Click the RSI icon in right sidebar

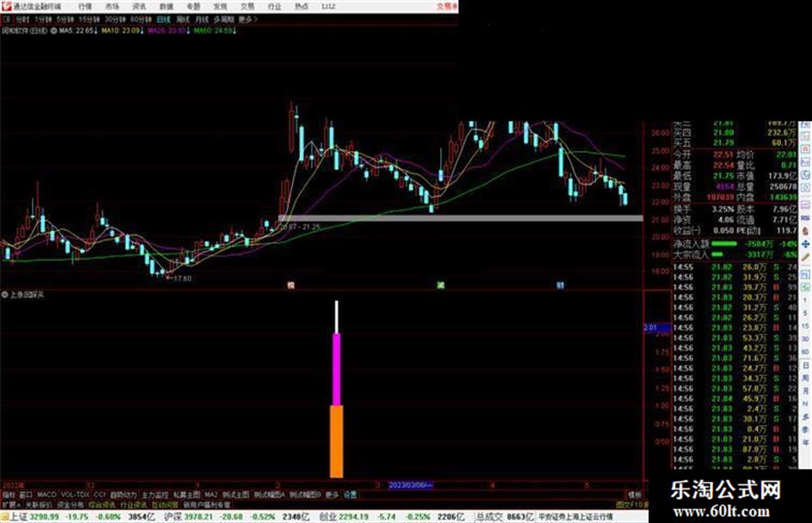tap(805, 218)
